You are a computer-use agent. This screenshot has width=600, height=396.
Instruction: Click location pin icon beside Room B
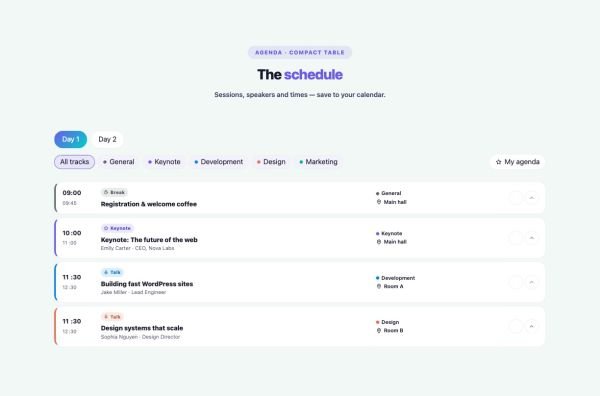point(379,331)
